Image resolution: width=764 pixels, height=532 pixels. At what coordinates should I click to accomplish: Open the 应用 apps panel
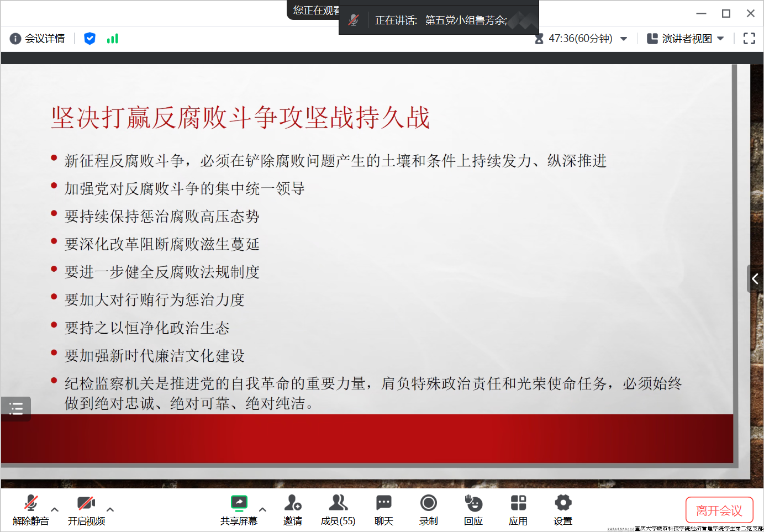coord(518,509)
